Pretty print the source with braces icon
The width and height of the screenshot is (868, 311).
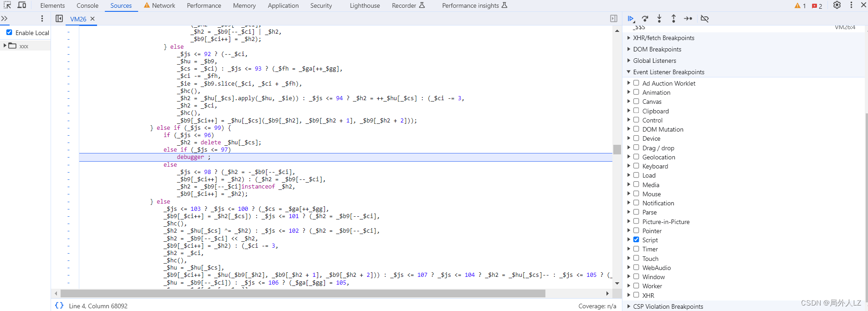point(59,306)
